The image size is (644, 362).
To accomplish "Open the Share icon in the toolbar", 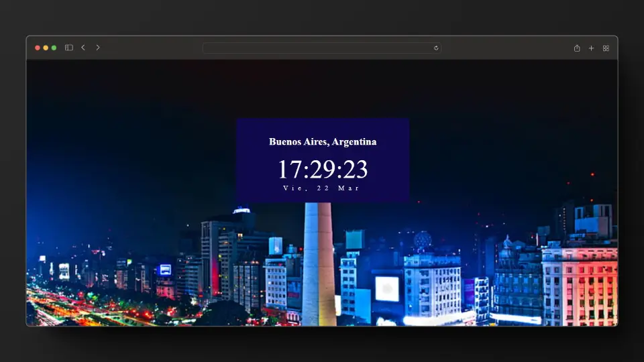I will [x=577, y=48].
